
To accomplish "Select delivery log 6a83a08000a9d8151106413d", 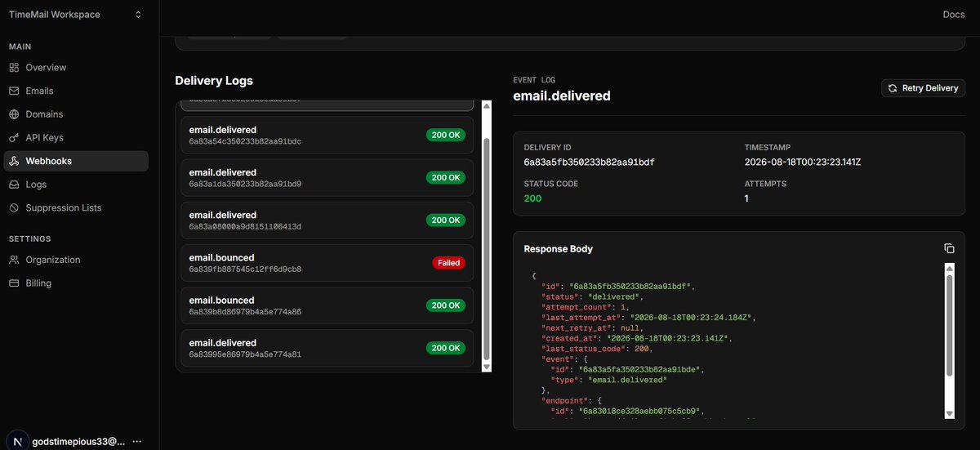I will 327,220.
